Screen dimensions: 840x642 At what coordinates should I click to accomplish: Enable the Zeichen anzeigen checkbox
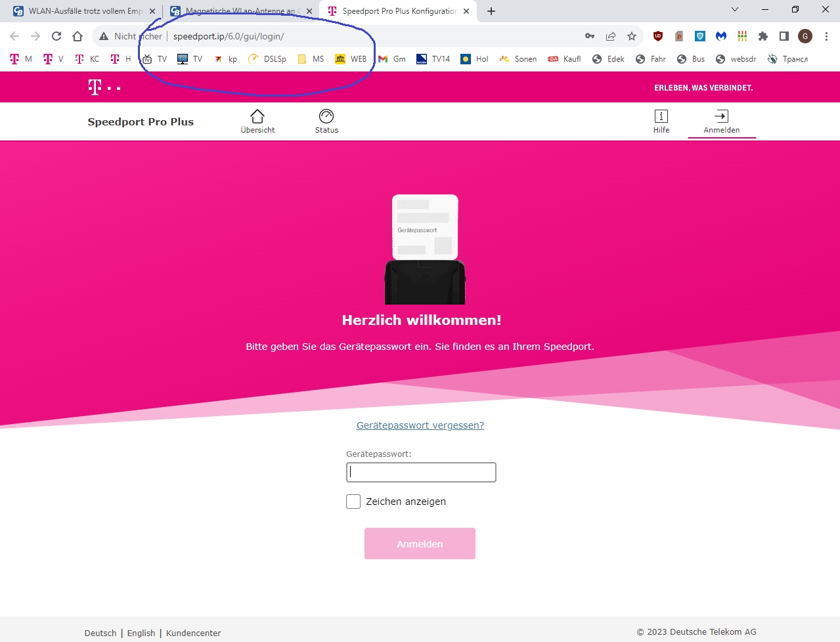[x=353, y=502]
